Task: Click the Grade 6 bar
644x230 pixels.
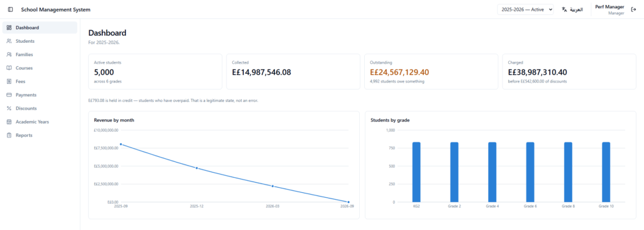Action: 530,172
